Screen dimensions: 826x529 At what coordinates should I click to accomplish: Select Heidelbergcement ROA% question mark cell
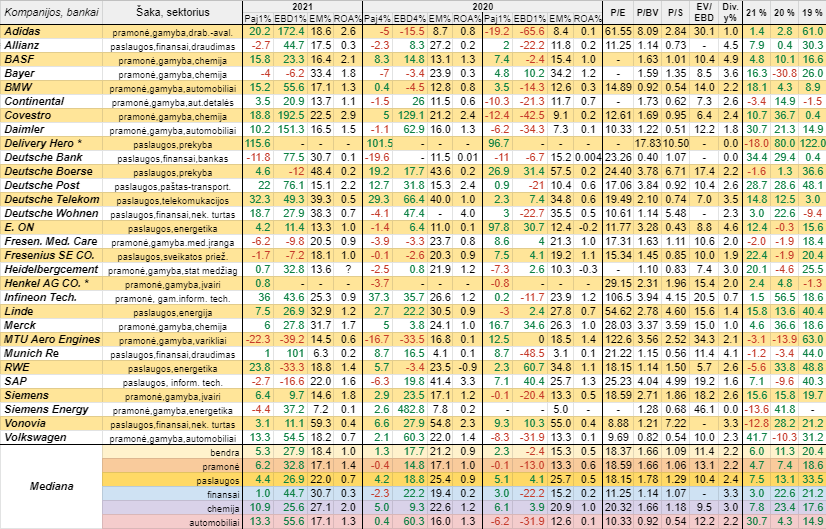pos(348,269)
